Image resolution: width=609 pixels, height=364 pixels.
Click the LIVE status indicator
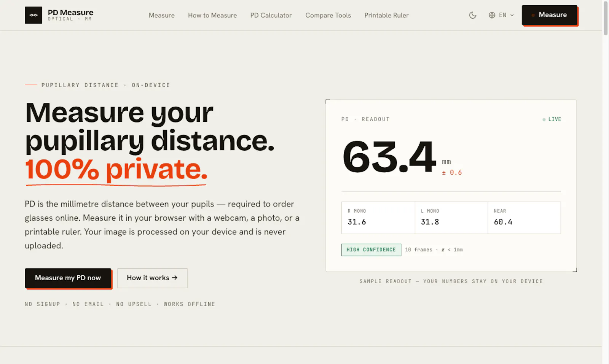click(552, 119)
